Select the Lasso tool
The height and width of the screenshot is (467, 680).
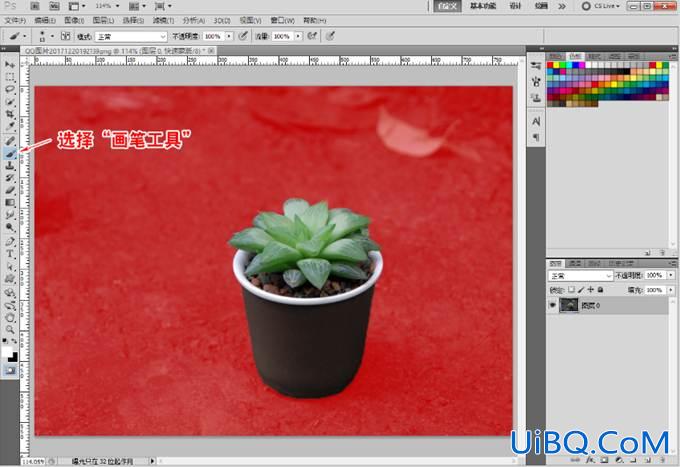(10, 89)
